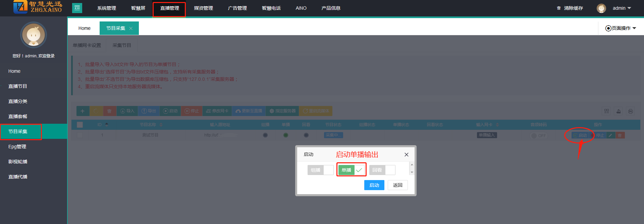The height and width of the screenshot is (224, 644).
Task: Open 智慧电话 top menu
Action: pyautogui.click(x=271, y=8)
